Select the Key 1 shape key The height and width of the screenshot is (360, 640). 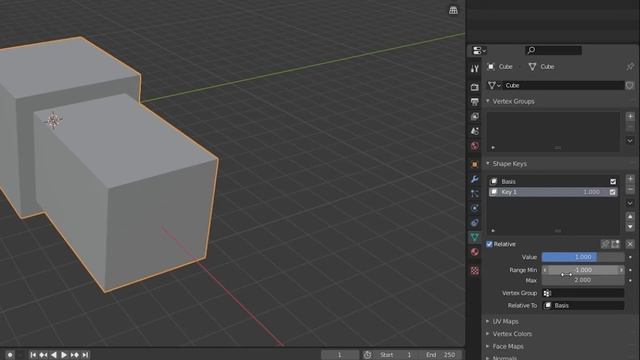point(553,192)
